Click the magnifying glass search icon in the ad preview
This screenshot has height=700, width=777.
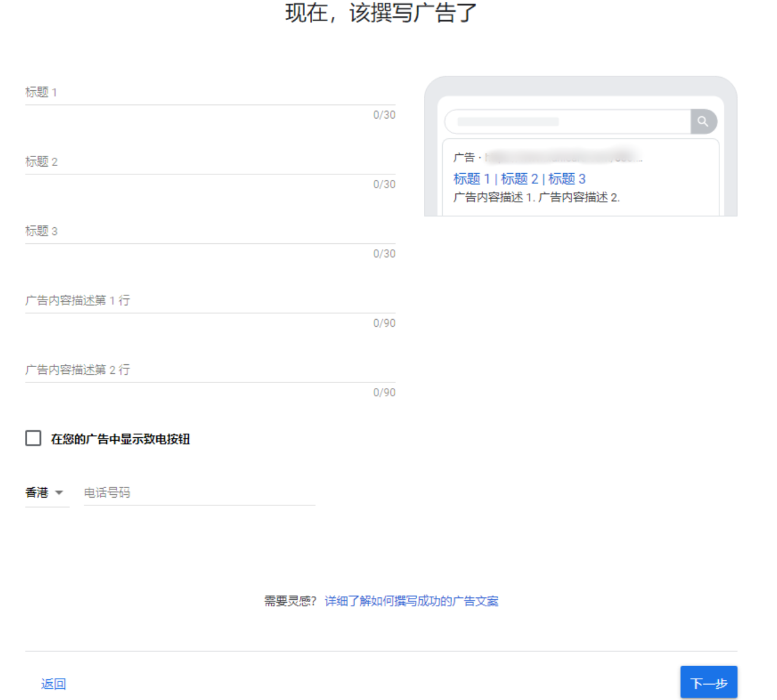[x=703, y=121]
